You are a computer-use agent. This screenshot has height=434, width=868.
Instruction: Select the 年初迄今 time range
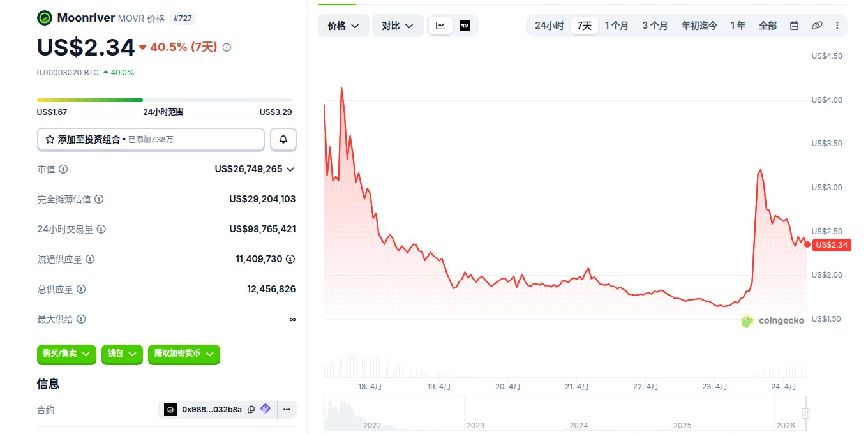click(x=700, y=26)
